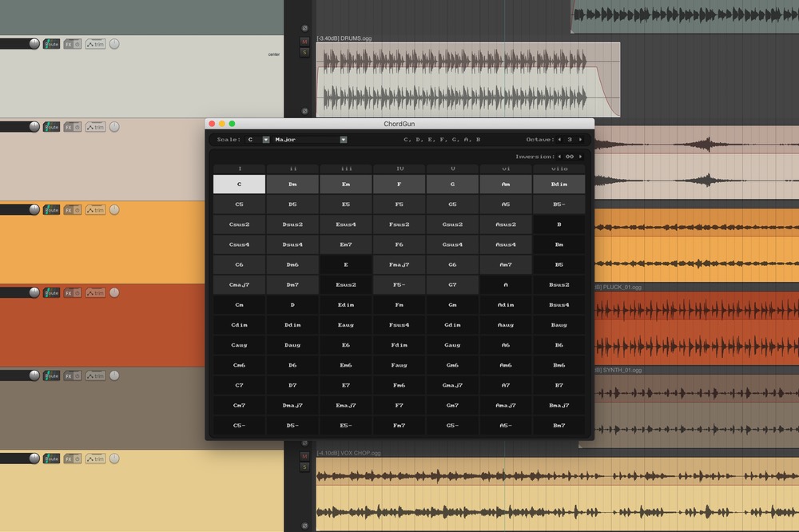Toggle the S button on the VOX CHOP track
The width and height of the screenshot is (799, 532).
click(x=304, y=466)
